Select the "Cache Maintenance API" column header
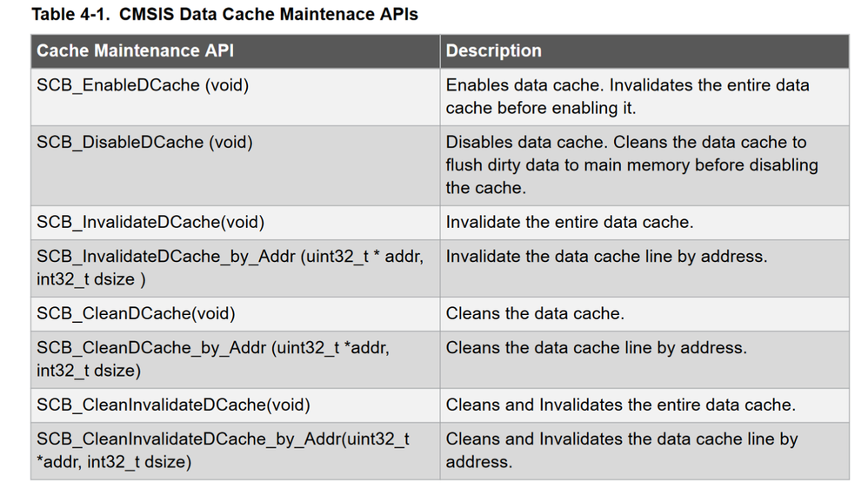The width and height of the screenshot is (868, 489). [x=135, y=51]
